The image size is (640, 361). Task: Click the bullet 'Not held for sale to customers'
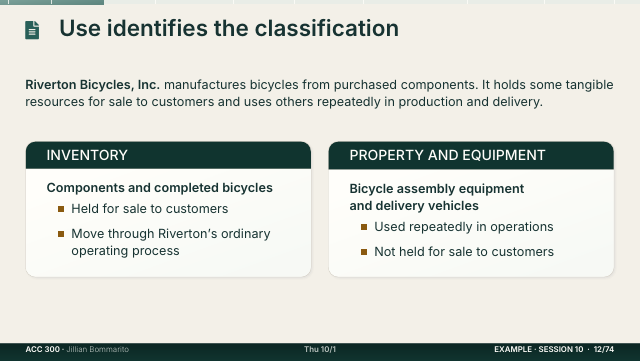click(464, 252)
